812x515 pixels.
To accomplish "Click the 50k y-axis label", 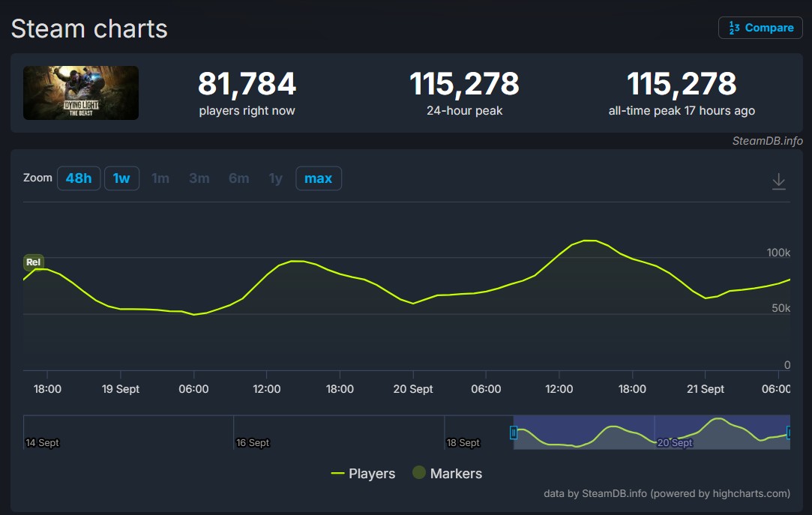I will pos(781,309).
